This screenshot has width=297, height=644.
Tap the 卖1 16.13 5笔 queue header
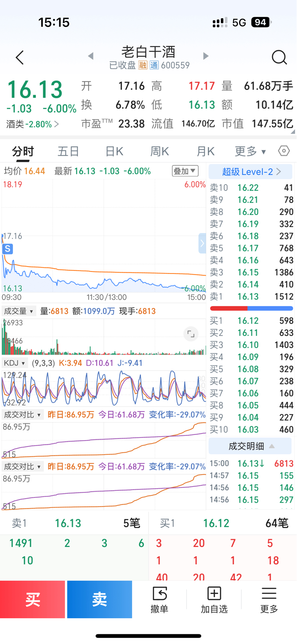[x=74, y=523]
